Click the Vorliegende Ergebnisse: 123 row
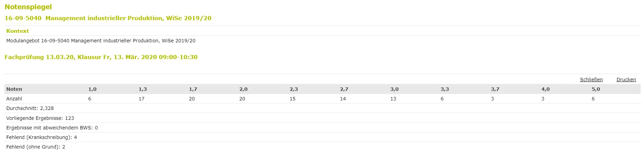This screenshot has height=154, width=644. coord(322,118)
